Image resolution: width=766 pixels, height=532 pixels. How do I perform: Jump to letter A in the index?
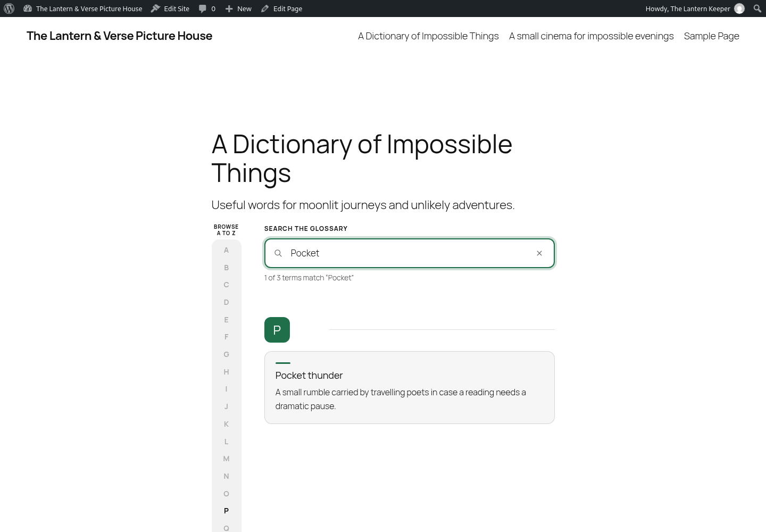tap(226, 250)
